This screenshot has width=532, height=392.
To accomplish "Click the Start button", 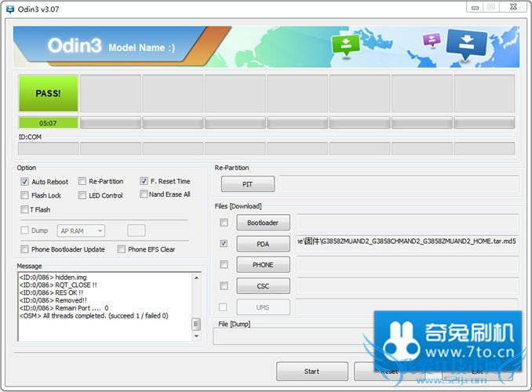I will [312, 372].
